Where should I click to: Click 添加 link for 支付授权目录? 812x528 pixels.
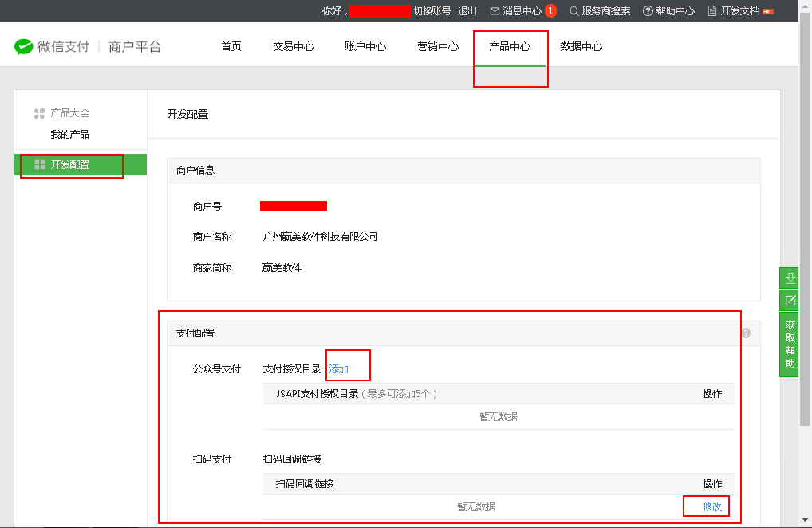pyautogui.click(x=339, y=369)
